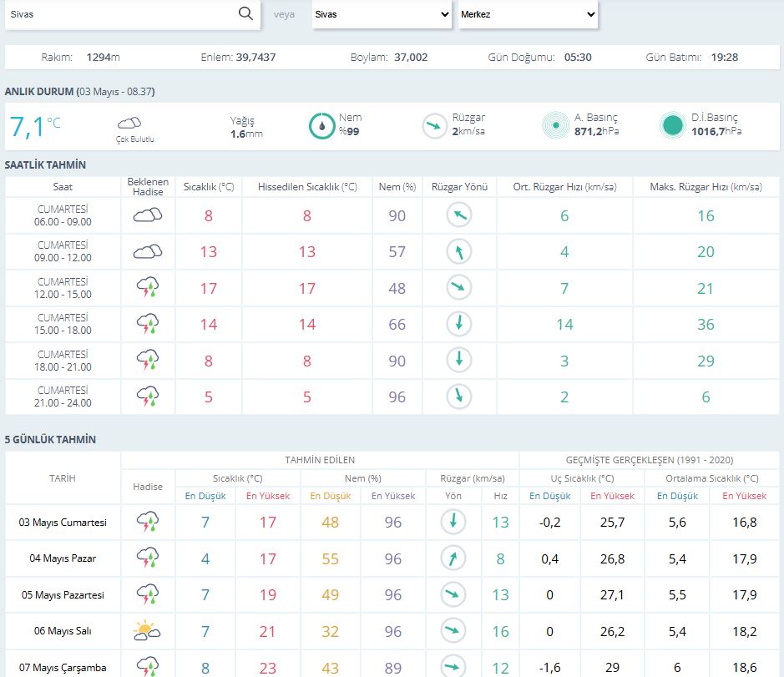
Task: Click thunderstorm icon for 12.00 - 15.00
Action: pyautogui.click(x=148, y=288)
